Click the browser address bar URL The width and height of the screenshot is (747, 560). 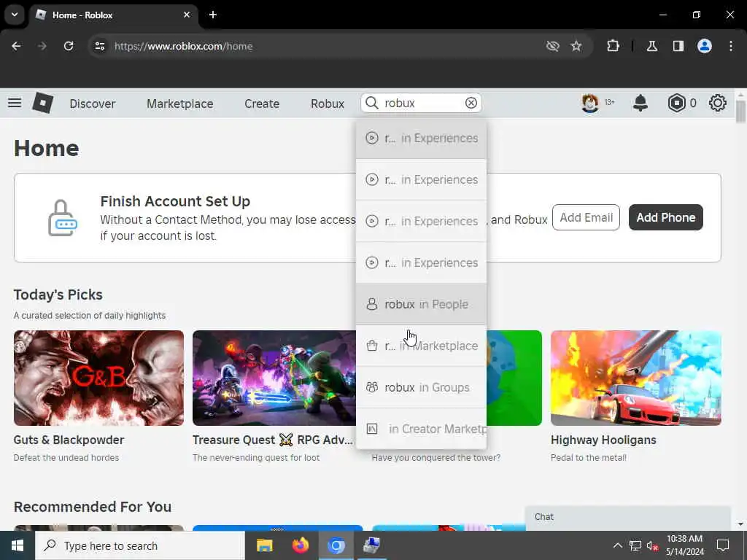[x=183, y=46]
